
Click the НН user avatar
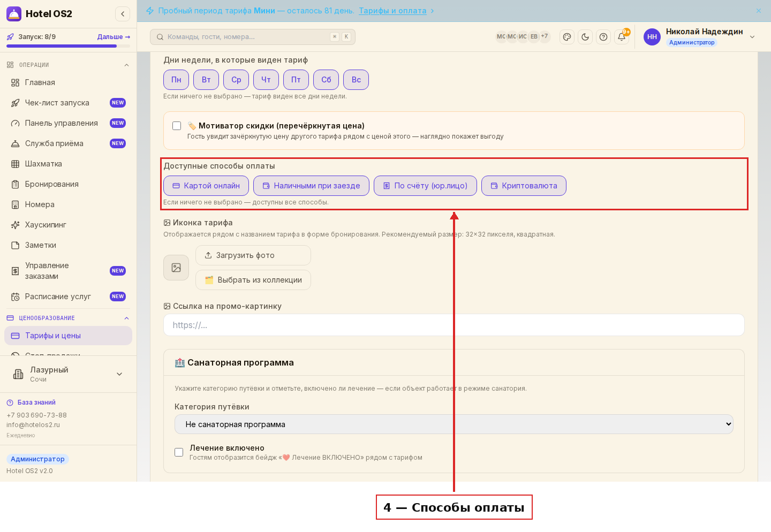tap(652, 37)
